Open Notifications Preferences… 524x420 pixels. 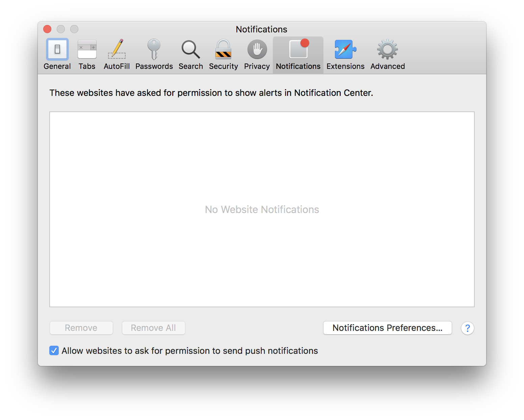[x=388, y=328]
